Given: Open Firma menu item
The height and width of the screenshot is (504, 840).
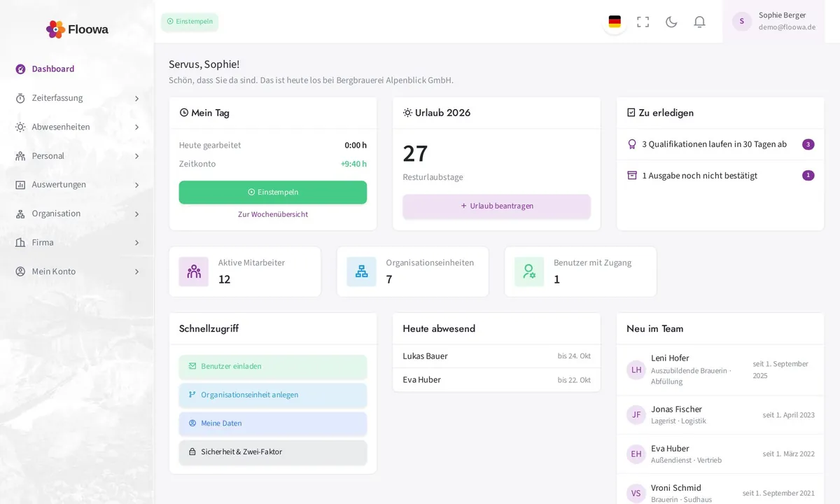Looking at the screenshot, I should tap(77, 242).
